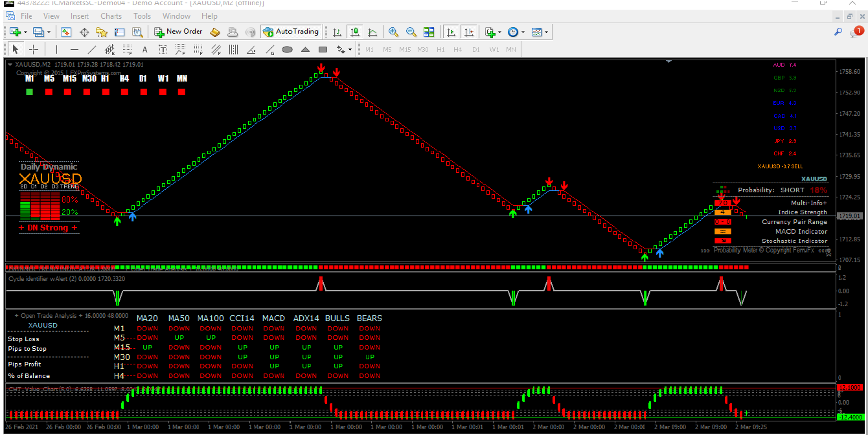Viewport: 868px width, 435px height.
Task: Expand the Profiles dropdown arrow
Action: pos(48,32)
